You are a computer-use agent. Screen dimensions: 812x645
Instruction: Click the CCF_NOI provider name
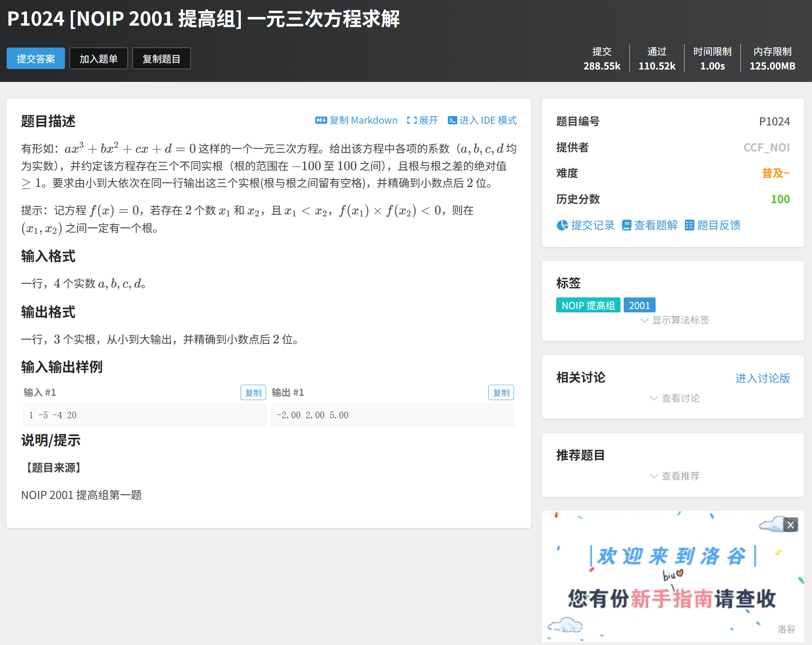point(766,147)
